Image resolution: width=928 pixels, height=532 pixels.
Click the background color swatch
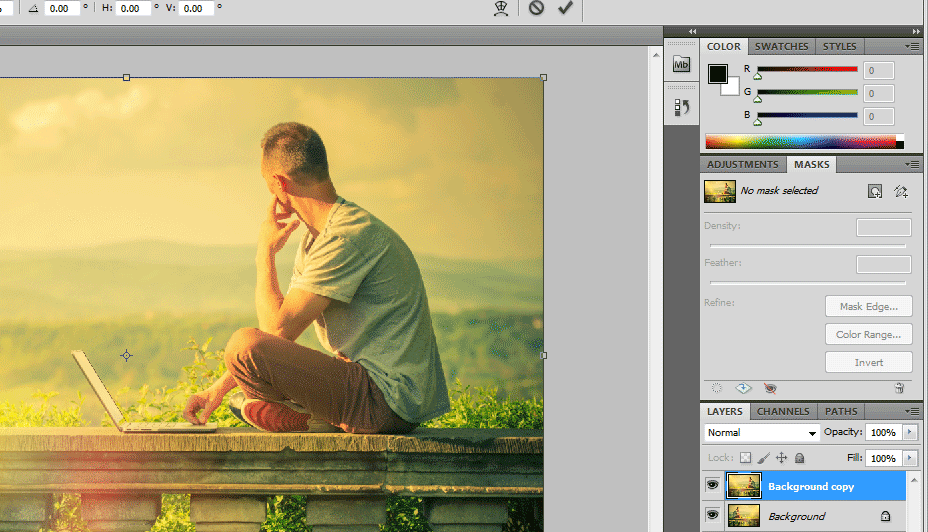pyautogui.click(x=732, y=88)
